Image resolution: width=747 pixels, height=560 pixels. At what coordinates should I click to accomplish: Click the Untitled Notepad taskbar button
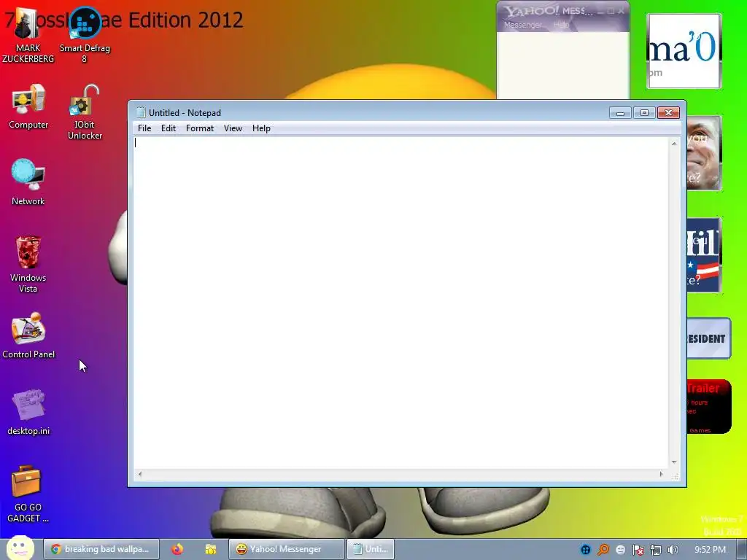[371, 549]
